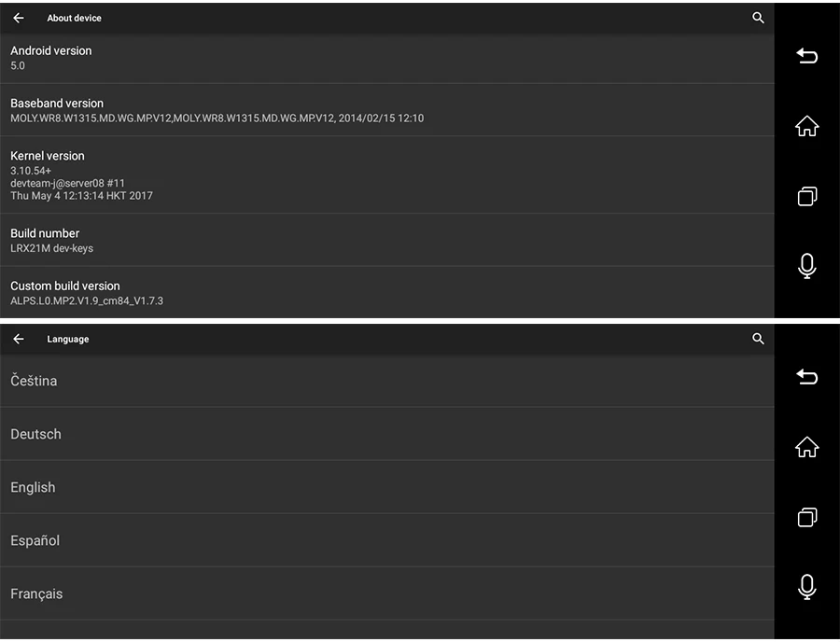Choose English from language list
The width and height of the screenshot is (840, 642).
[386, 487]
